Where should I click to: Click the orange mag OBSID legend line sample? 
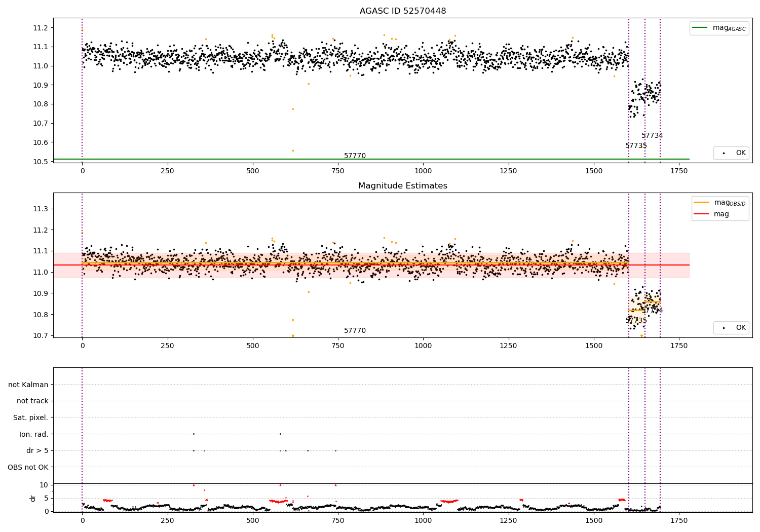point(702,202)
